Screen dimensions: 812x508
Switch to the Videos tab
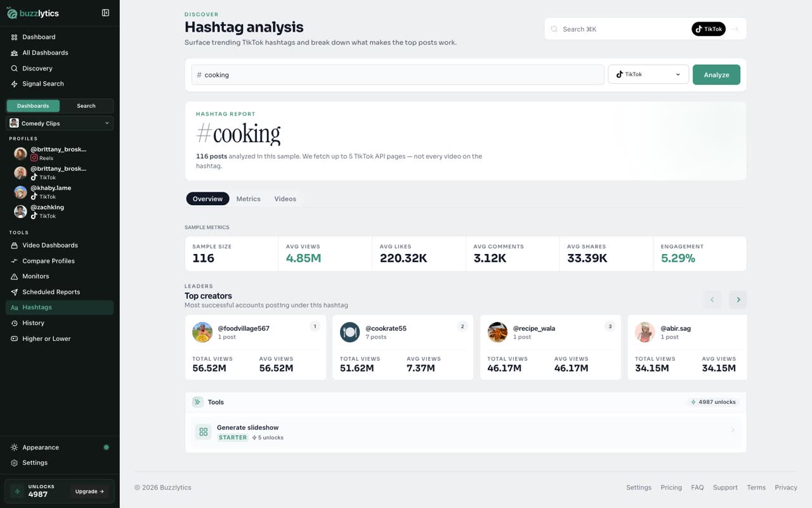click(285, 199)
